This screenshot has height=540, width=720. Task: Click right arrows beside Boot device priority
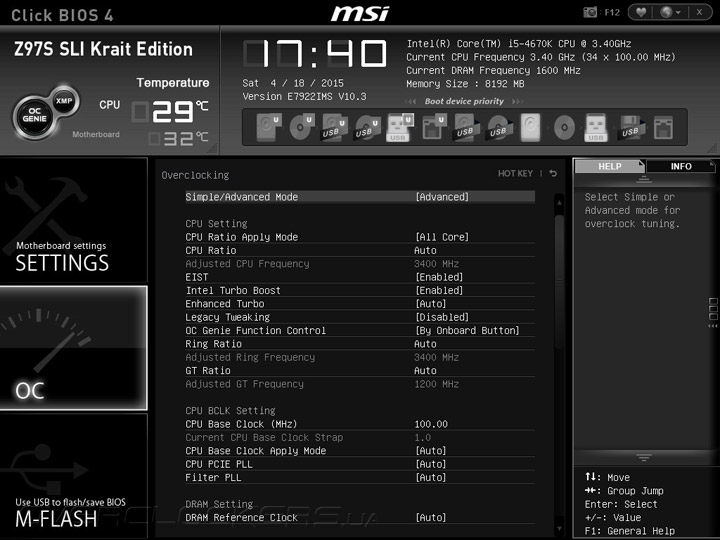pos(517,101)
